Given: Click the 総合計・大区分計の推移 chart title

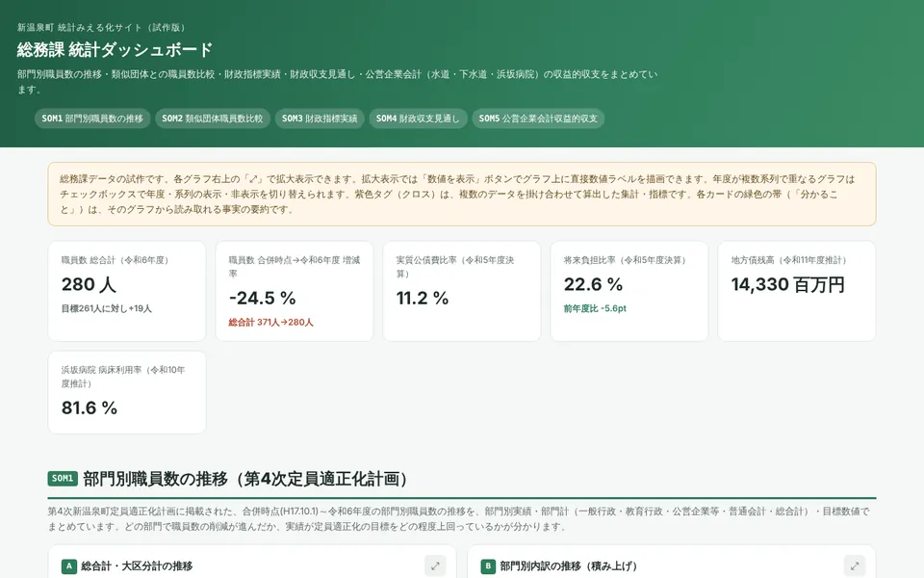Looking at the screenshot, I should [x=137, y=566].
